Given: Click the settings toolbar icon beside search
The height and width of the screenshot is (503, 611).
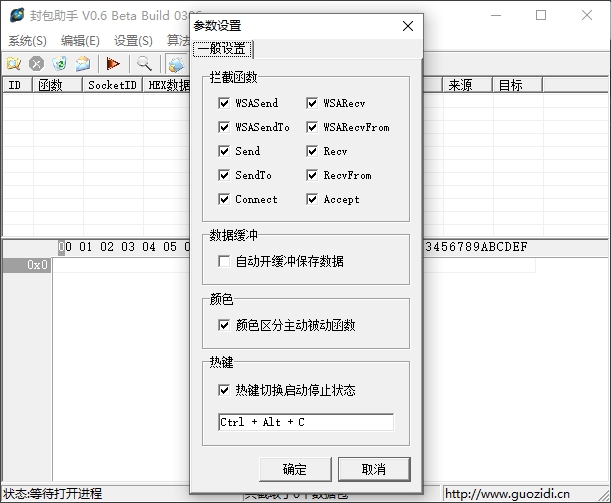Looking at the screenshot, I should tap(176, 64).
